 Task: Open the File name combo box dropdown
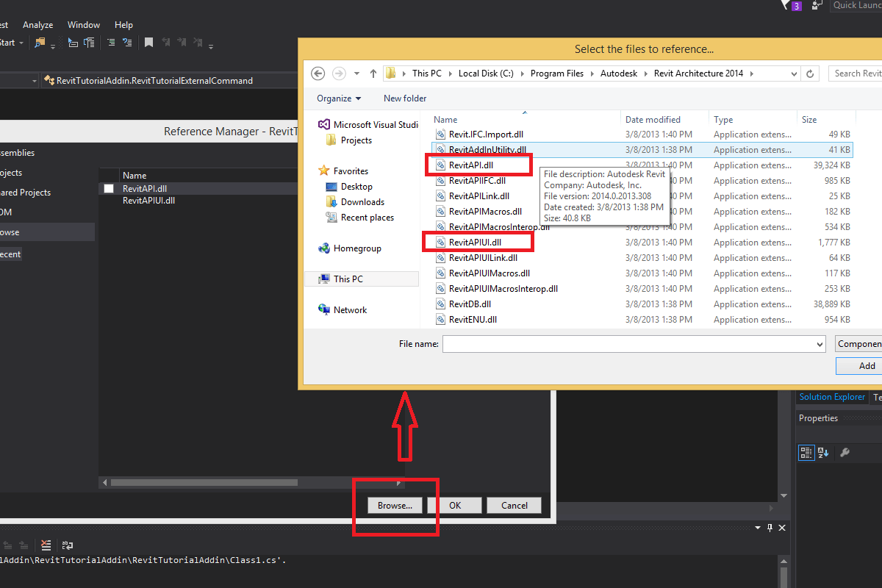[x=820, y=344]
